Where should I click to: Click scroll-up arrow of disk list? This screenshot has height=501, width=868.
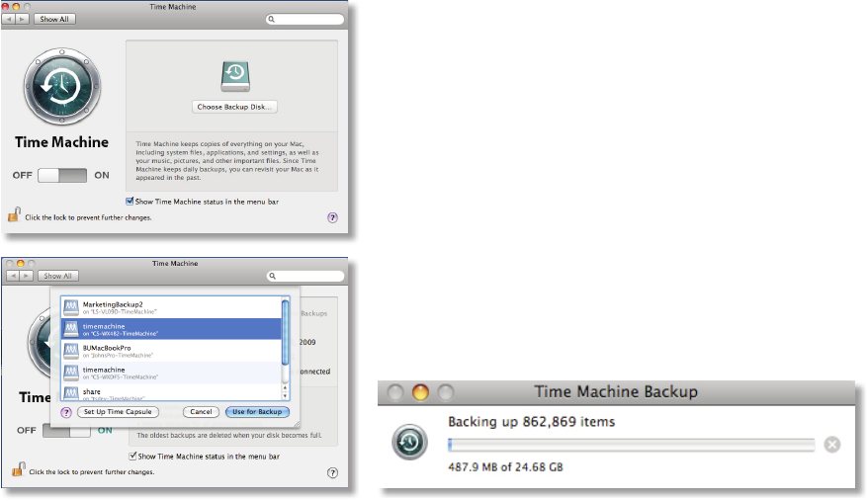[x=286, y=388]
